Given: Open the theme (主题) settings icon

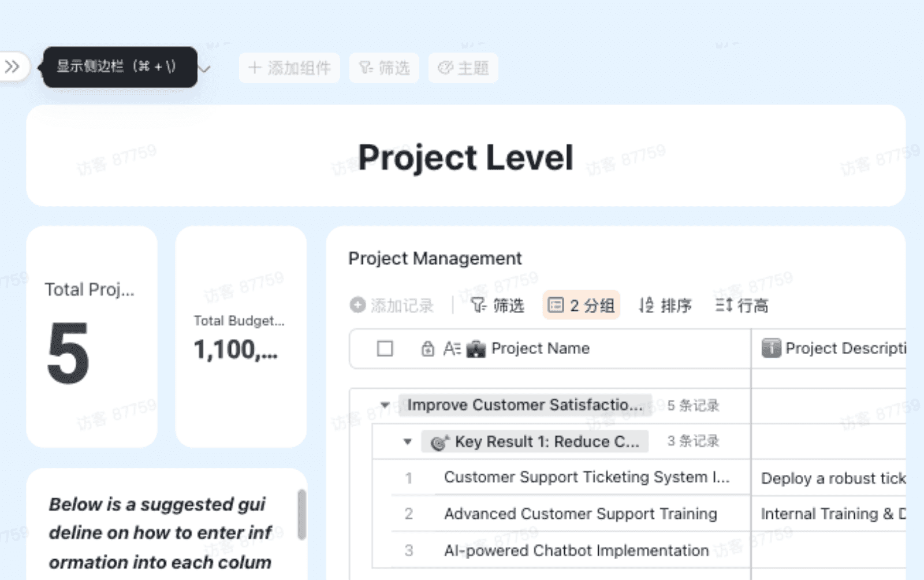Looking at the screenshot, I should [x=445, y=68].
